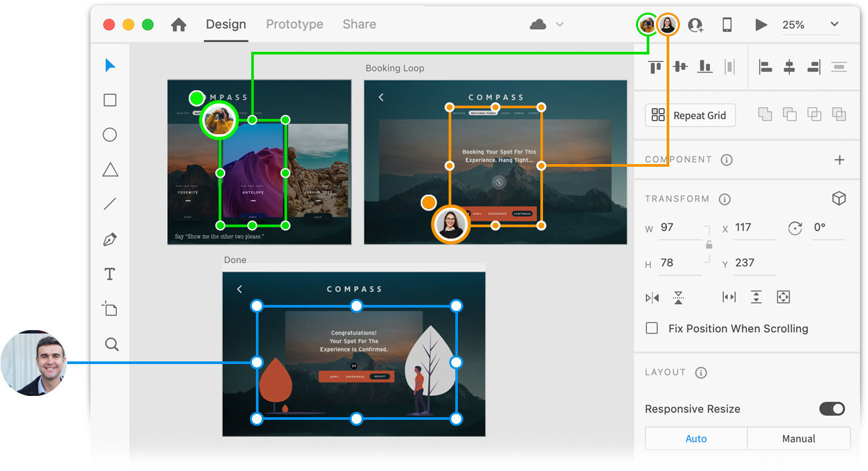The width and height of the screenshot is (868, 471).
Task: Select the Polygon tool
Action: (x=110, y=169)
